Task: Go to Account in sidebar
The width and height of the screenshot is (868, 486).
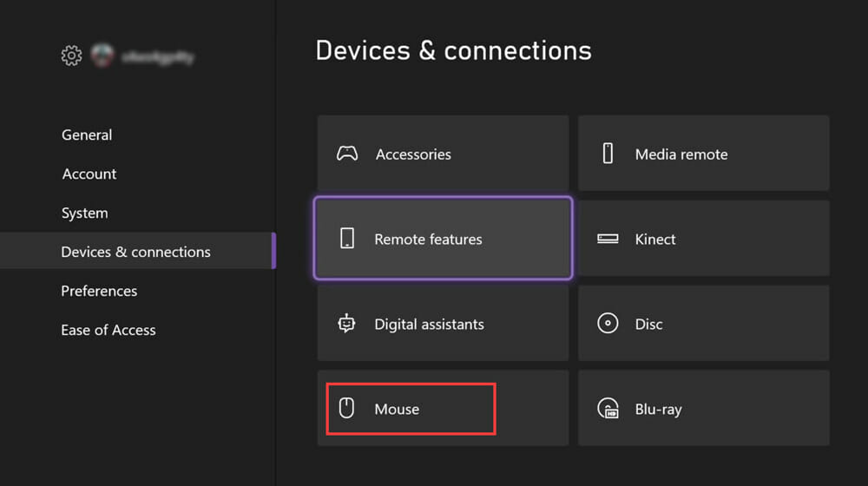Action: (89, 174)
